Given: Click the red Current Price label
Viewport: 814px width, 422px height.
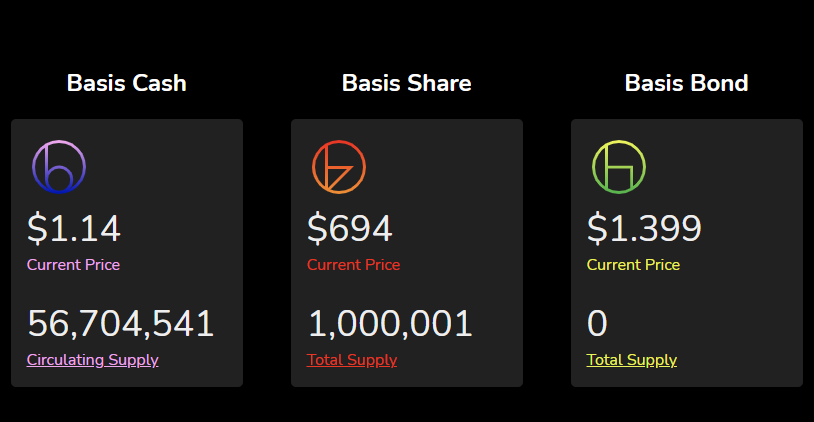Looking at the screenshot, I should (x=354, y=265).
